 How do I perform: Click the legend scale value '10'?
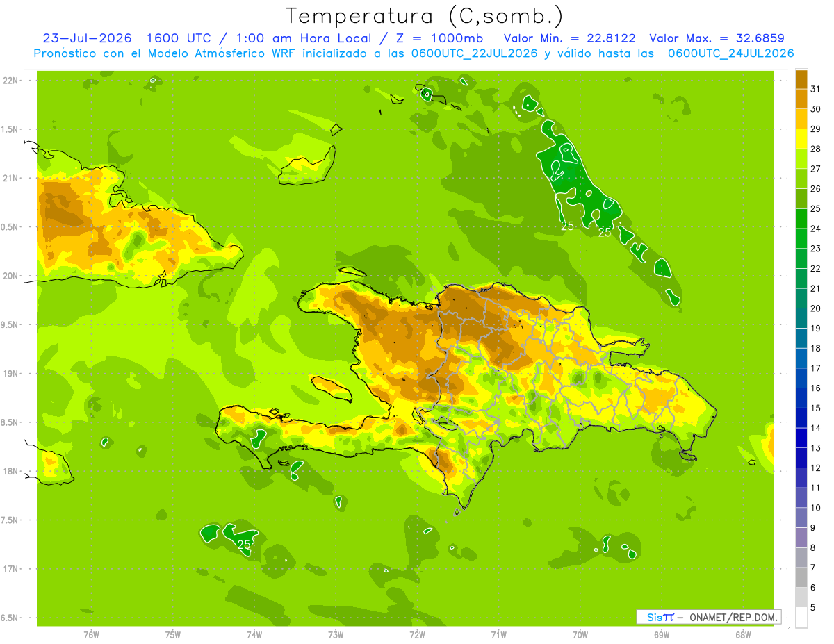815,508
